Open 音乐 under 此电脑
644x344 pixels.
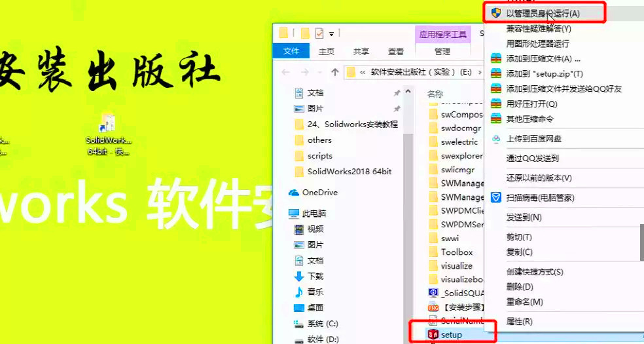pyautogui.click(x=315, y=292)
